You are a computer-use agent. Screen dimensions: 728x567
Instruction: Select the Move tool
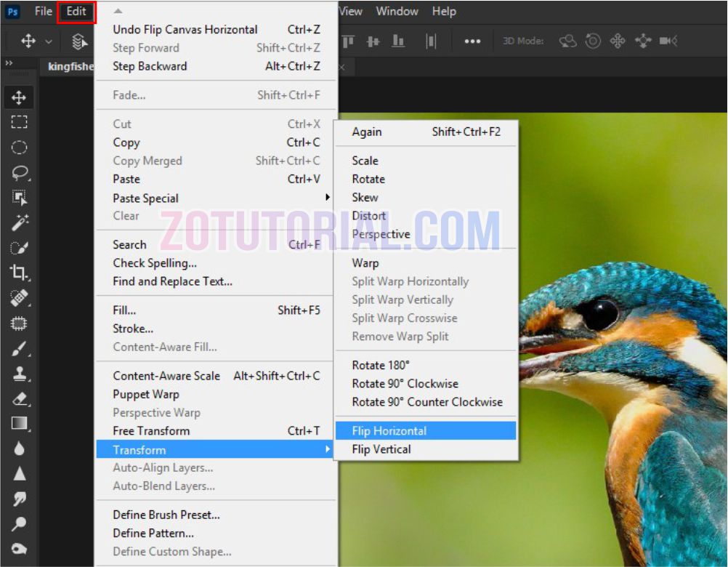20,97
